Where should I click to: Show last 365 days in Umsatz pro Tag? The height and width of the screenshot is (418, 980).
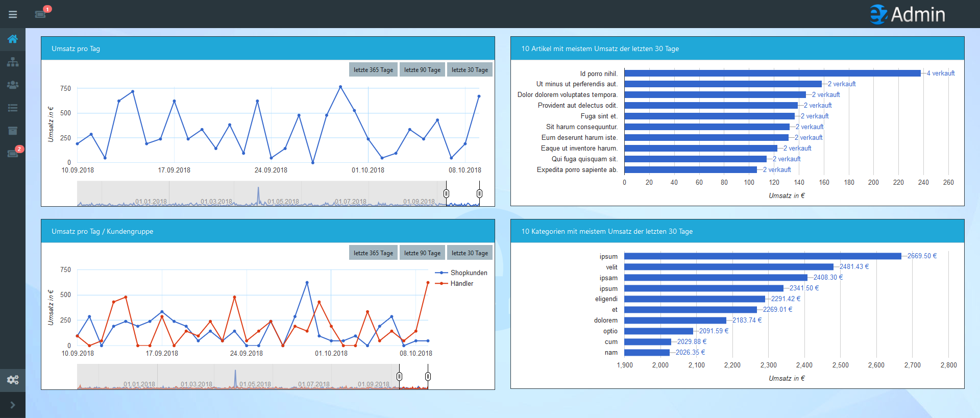(373, 70)
